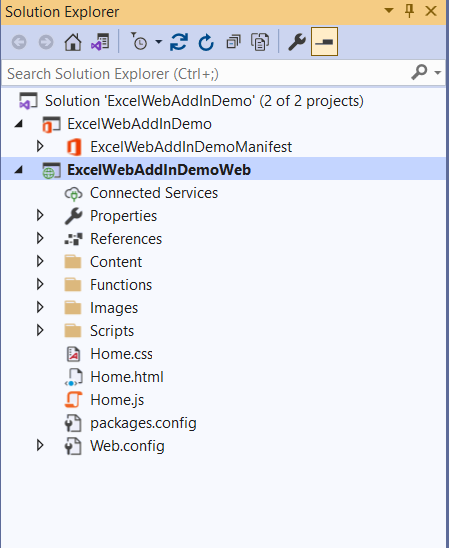
Task: Toggle the auto-hide pin on Solution Explorer
Action: (409, 11)
